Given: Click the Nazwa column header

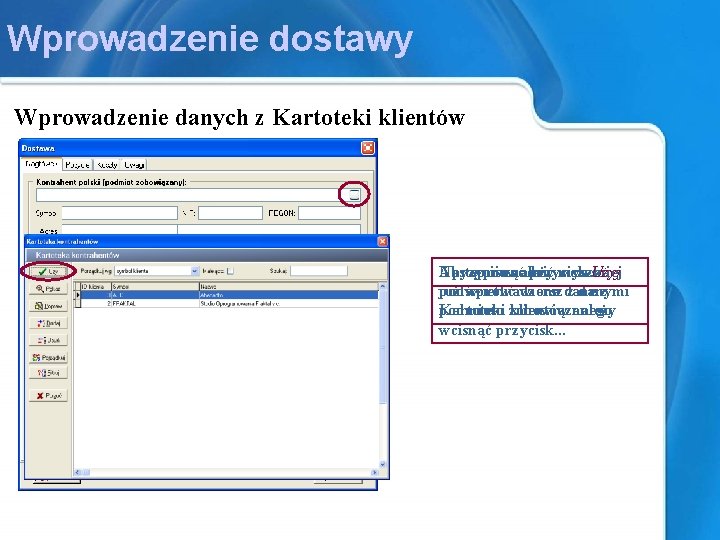Looking at the screenshot, I should [288, 287].
